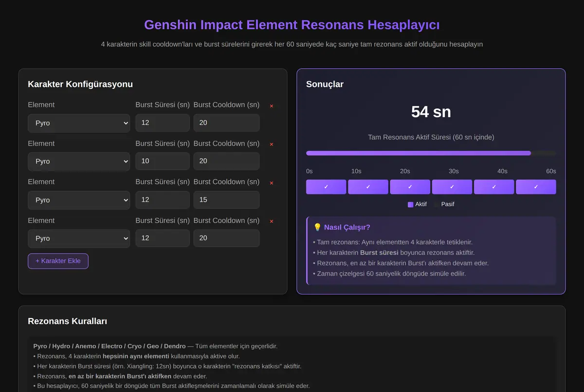Viewport: 584px width, 392px height.
Task: Click the page title Genshin Impact Element Resonans Hesaplayıcı
Action: [x=292, y=25]
